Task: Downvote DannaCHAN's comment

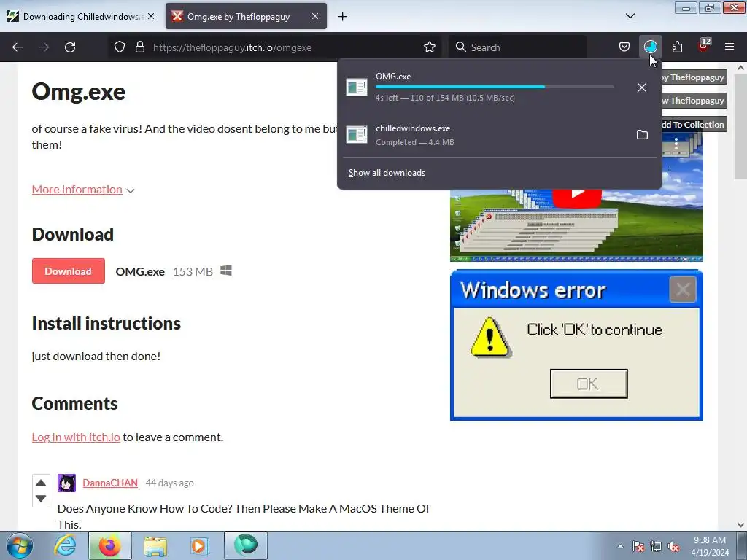Action: click(41, 499)
